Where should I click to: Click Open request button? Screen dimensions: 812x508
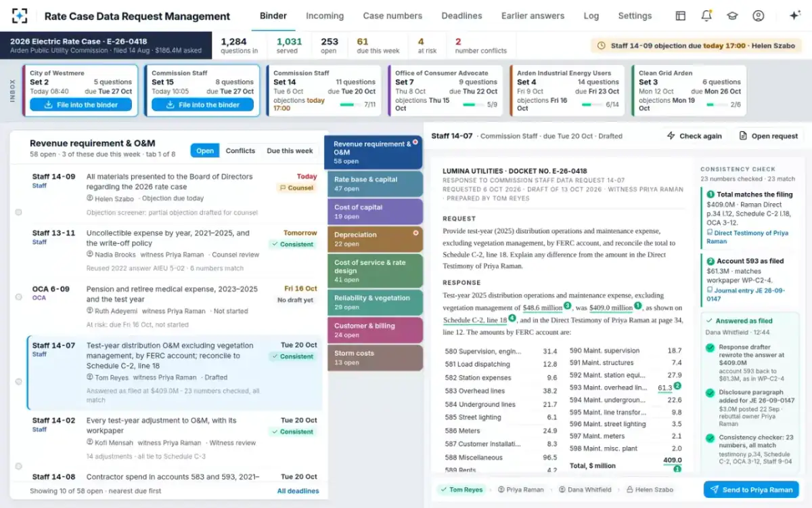click(768, 135)
